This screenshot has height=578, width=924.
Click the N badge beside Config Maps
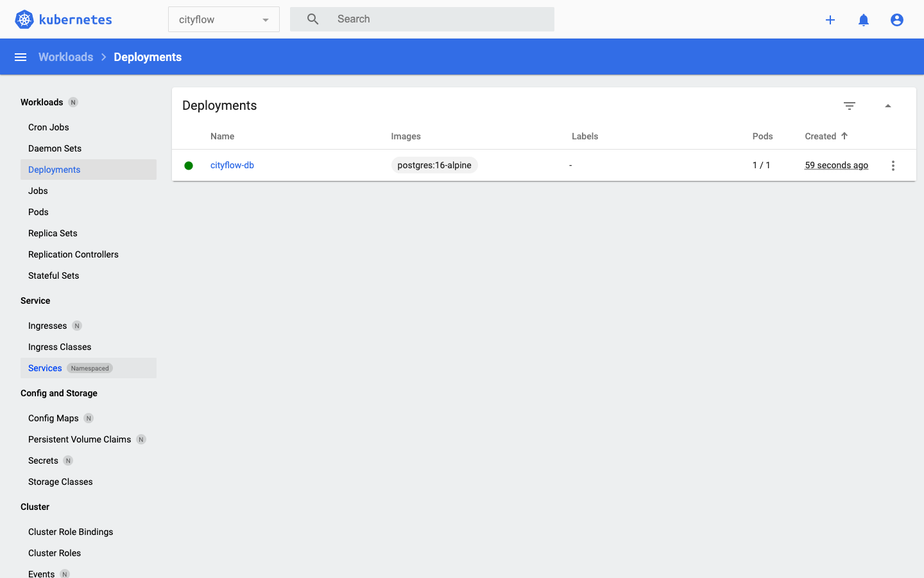(x=89, y=418)
